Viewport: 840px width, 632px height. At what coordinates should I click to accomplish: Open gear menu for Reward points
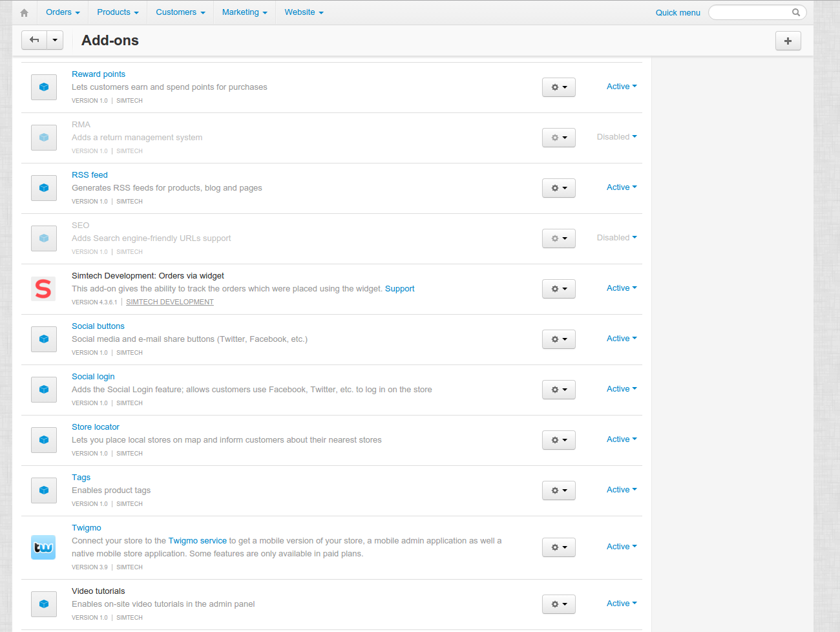[559, 87]
